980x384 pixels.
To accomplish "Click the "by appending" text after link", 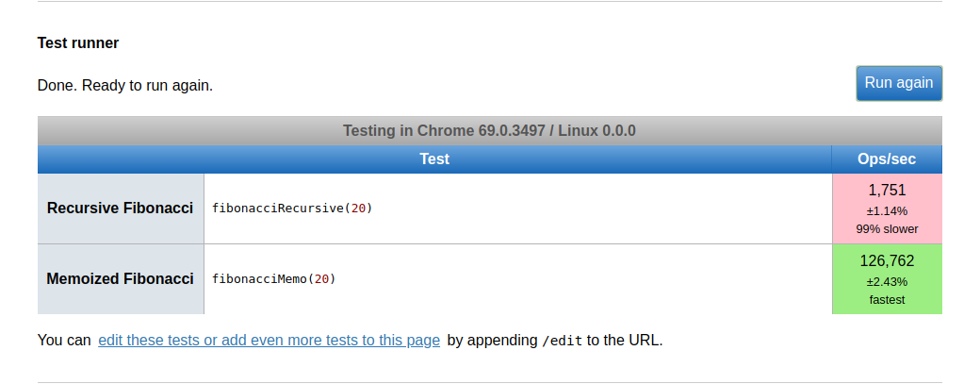I will (x=492, y=341).
